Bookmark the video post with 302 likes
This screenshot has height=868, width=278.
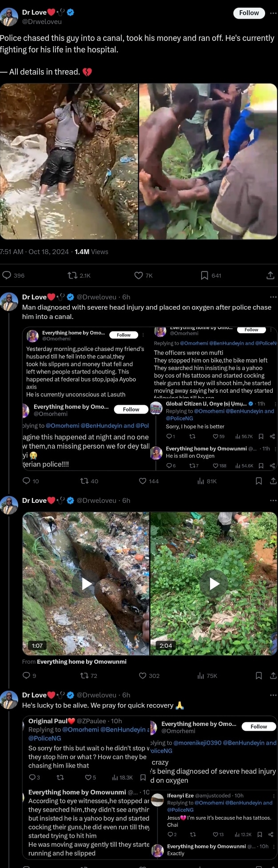[x=258, y=676]
